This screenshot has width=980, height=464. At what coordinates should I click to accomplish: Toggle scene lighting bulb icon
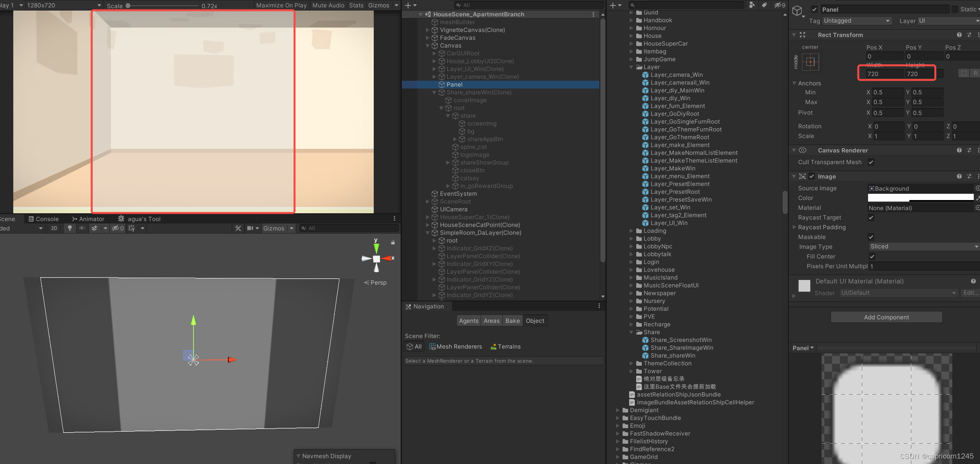pos(69,228)
